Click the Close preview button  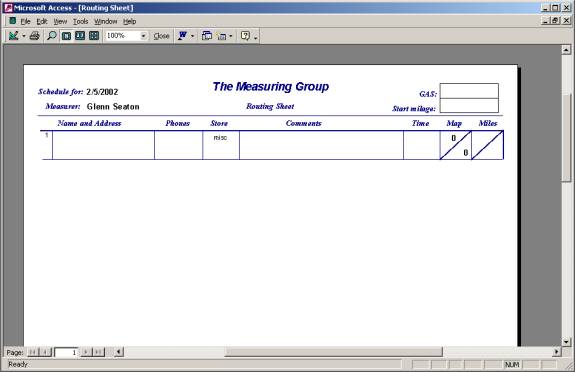[x=161, y=36]
